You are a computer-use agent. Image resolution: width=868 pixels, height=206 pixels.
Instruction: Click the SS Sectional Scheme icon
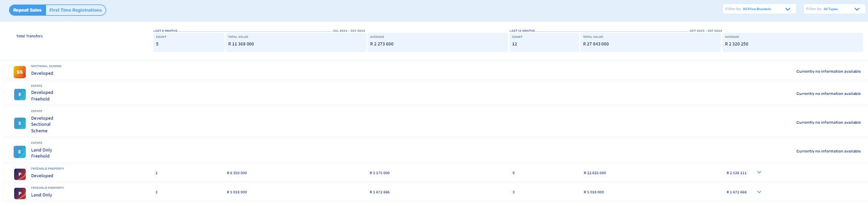tap(20, 72)
